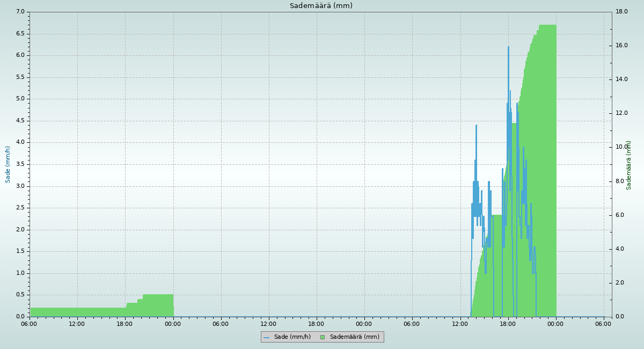Click the tallest blue rain rate spike peak

pyautogui.click(x=508, y=47)
